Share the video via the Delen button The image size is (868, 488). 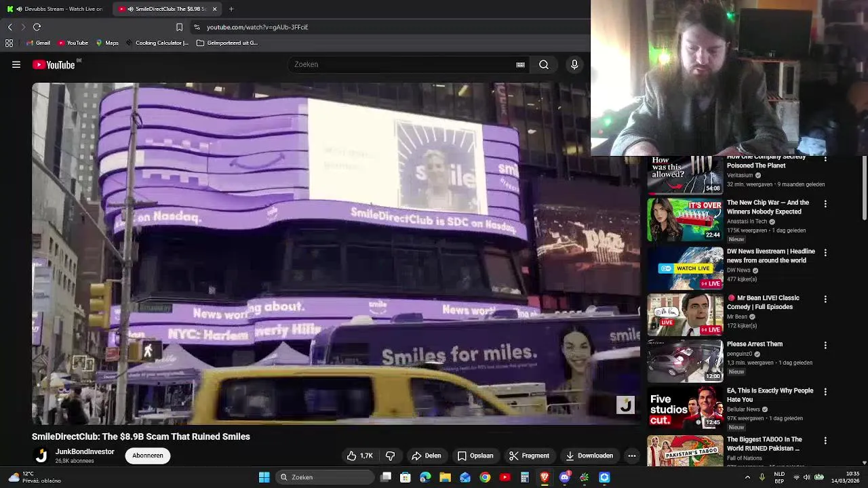(426, 455)
